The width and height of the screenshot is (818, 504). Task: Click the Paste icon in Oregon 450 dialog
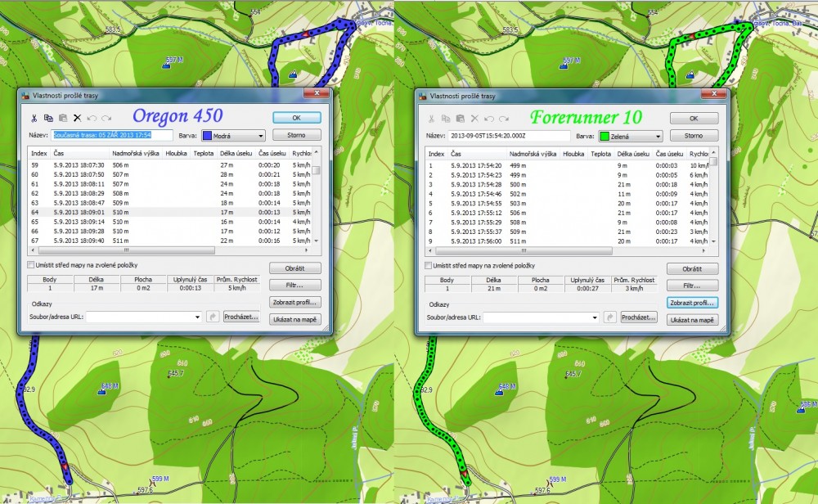tap(63, 118)
